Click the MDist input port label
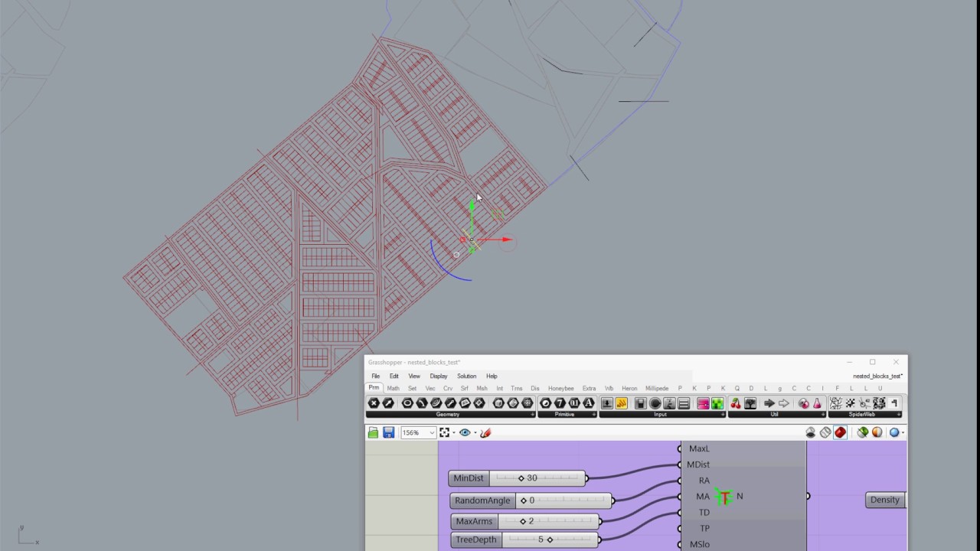The width and height of the screenshot is (980, 551). (698, 465)
